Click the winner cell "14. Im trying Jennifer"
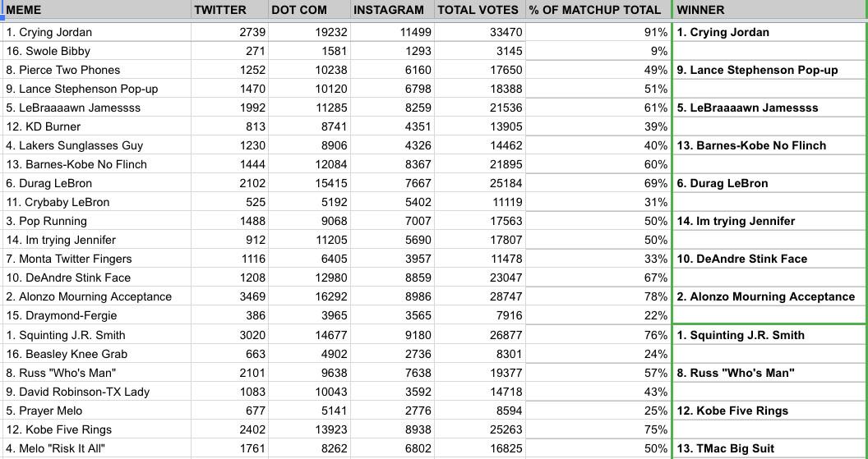This screenshot has height=459, width=868. (769, 221)
